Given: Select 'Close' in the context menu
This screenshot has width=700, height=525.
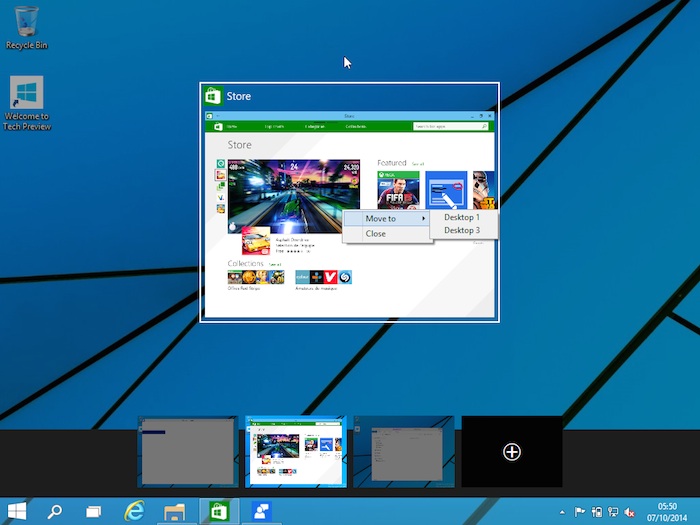Looking at the screenshot, I should pos(376,234).
